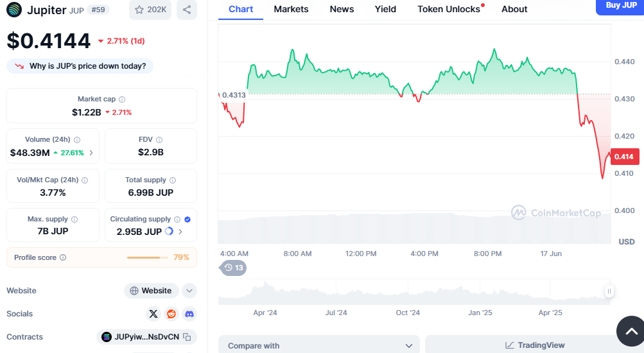644x353 pixels.
Task: Click the Jupiter coin logo
Action: [x=14, y=10]
